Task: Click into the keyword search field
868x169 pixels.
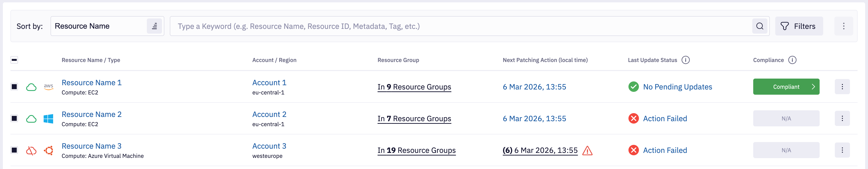Action: pyautogui.click(x=458, y=26)
